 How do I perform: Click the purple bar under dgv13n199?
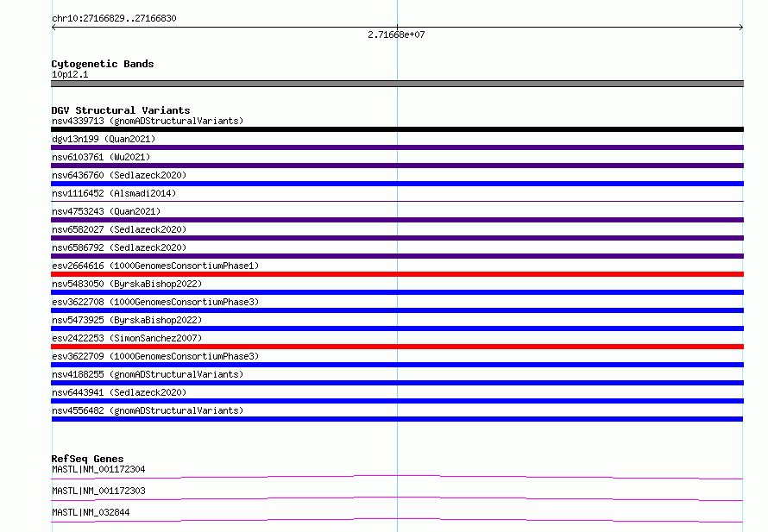[397, 147]
